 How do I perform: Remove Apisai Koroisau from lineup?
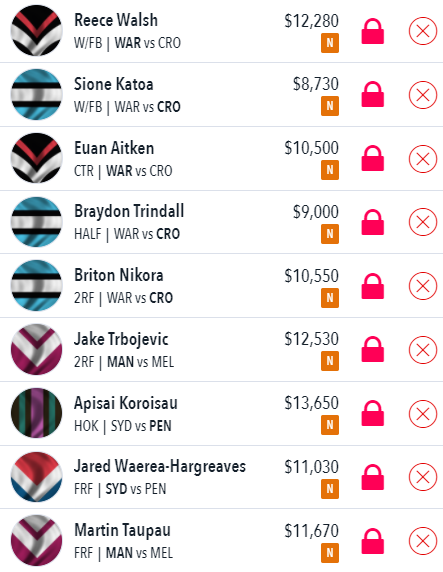pyautogui.click(x=423, y=414)
